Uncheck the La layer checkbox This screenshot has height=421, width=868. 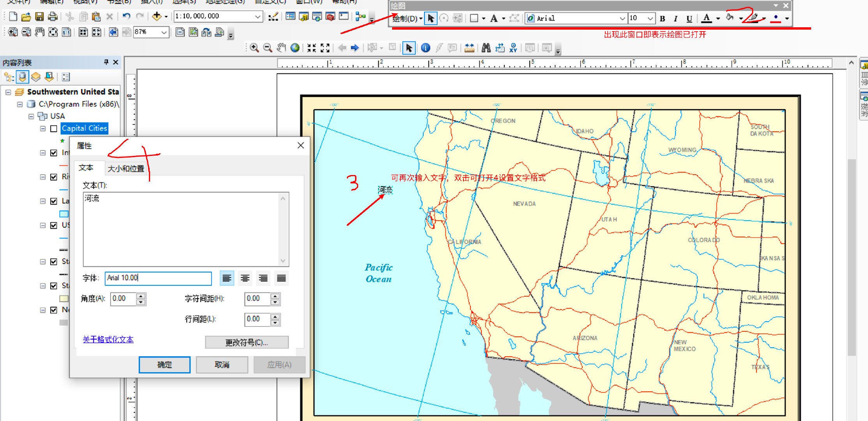tap(54, 201)
